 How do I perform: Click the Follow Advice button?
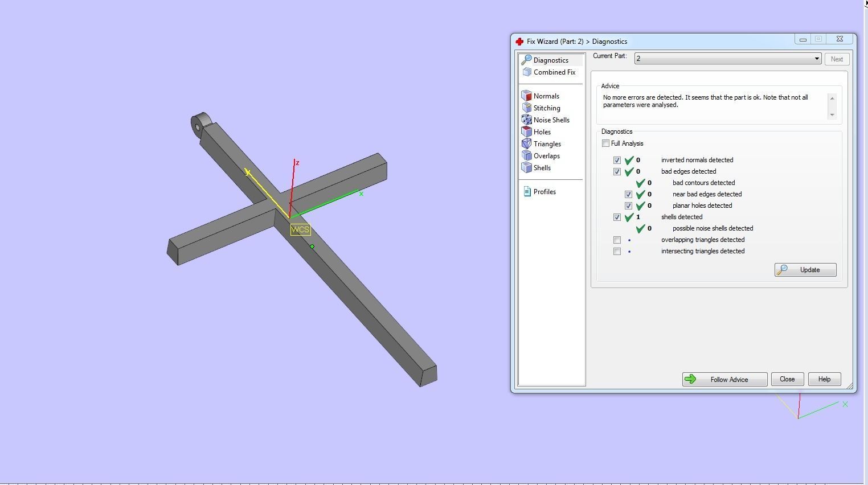pyautogui.click(x=724, y=380)
